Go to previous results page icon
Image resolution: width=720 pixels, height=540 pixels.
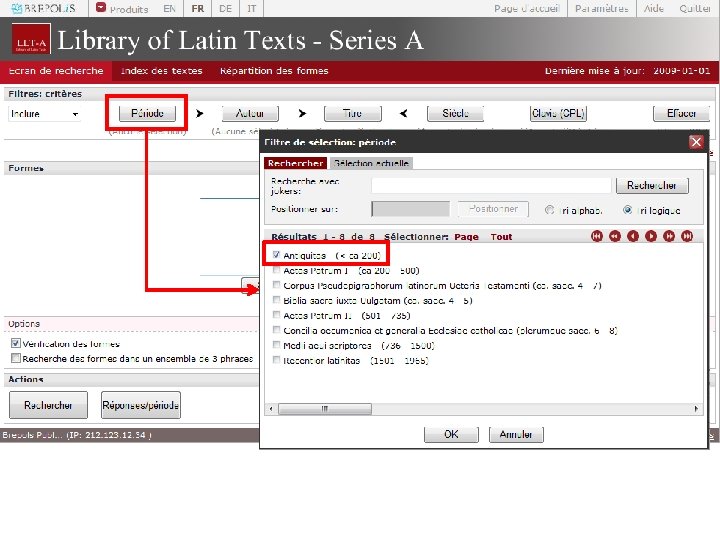[x=633, y=236]
